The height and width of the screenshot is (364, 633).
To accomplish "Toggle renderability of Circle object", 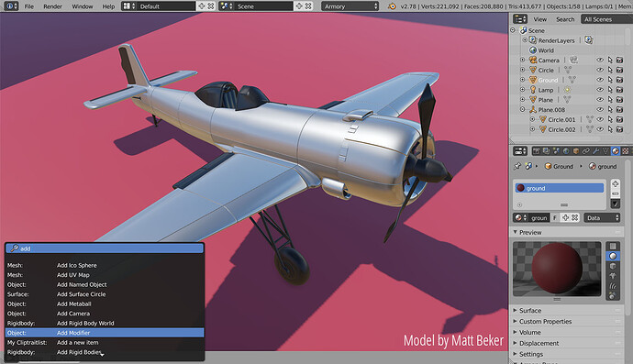I will tap(619, 70).
